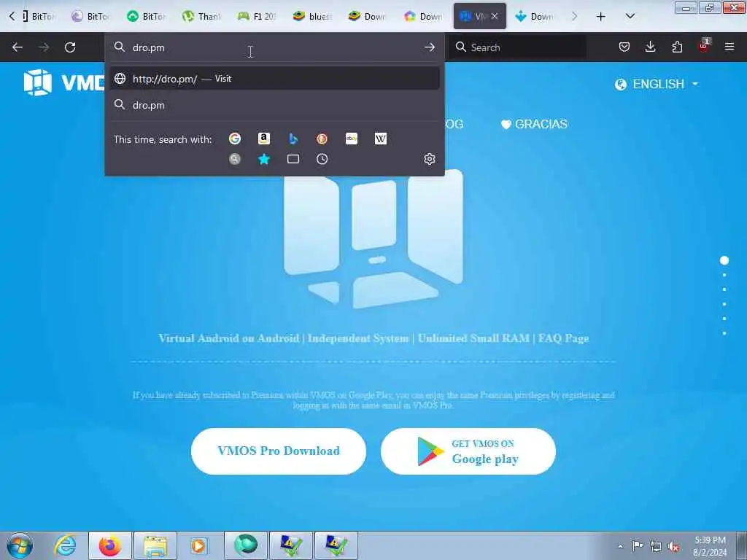The width and height of the screenshot is (747, 560).
Task: Click GET VMOS ON Google play button
Action: [x=468, y=451]
